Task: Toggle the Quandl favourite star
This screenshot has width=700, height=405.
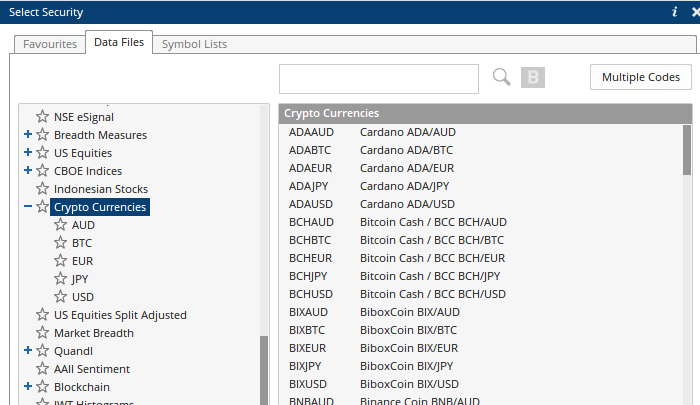Action: [x=42, y=351]
